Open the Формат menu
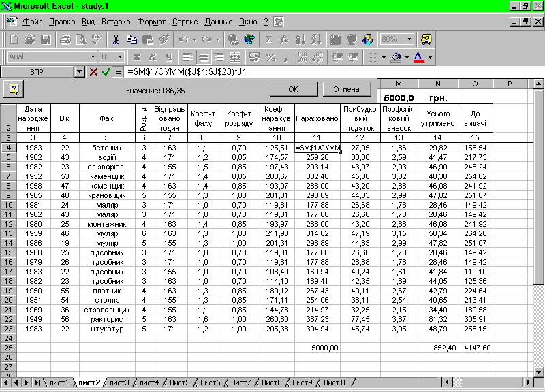545x392 pixels. coord(151,22)
